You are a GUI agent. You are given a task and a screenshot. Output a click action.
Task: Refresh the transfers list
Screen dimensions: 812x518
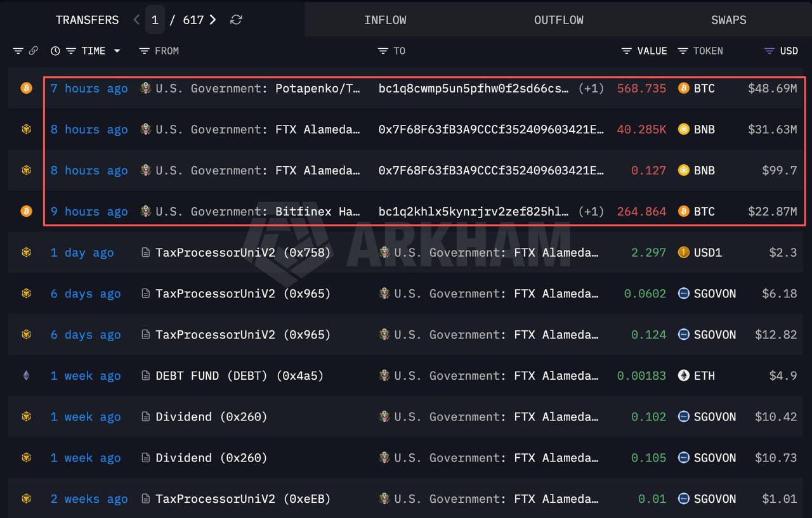236,20
